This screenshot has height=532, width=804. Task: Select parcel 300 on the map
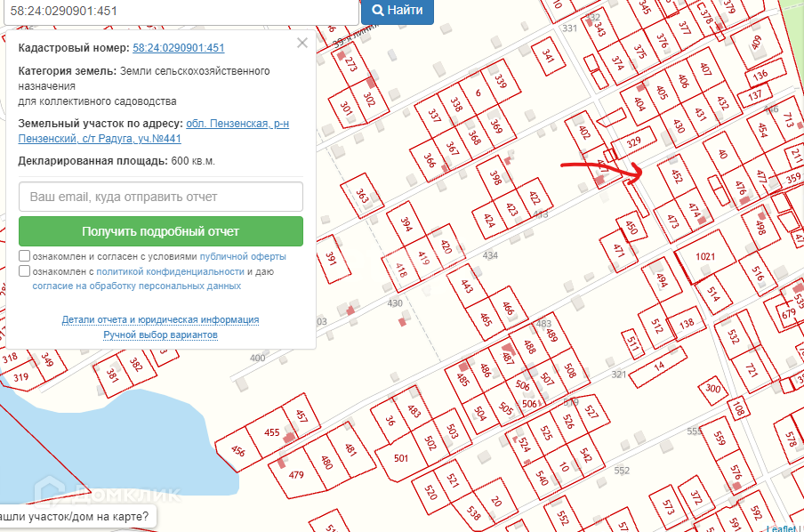[712, 389]
